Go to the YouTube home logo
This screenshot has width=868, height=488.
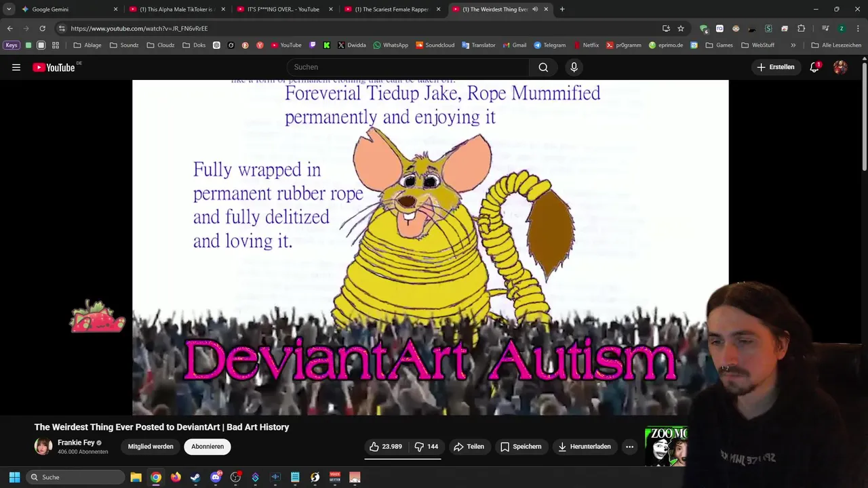click(x=54, y=67)
